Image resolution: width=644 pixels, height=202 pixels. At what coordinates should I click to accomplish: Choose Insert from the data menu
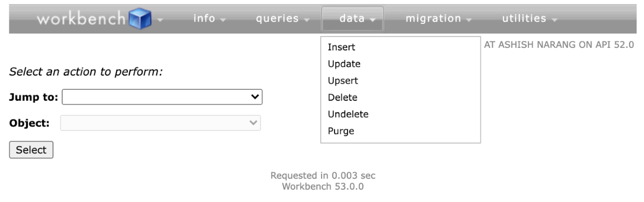341,47
